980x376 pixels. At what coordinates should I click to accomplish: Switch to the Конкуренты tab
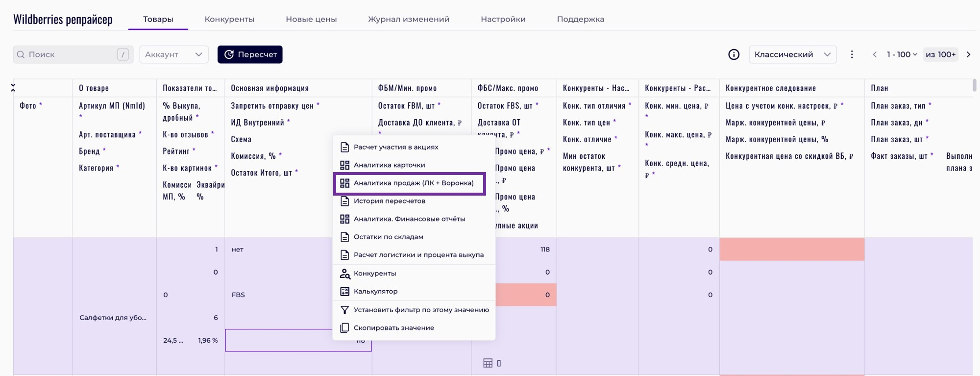[x=229, y=19]
